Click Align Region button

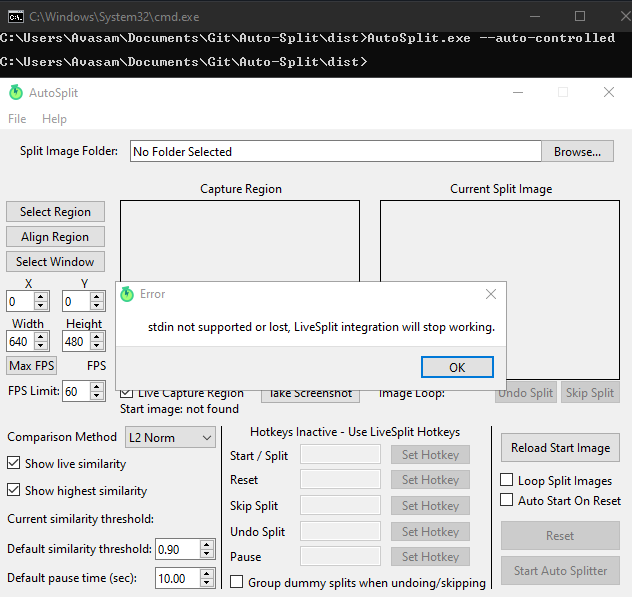click(x=55, y=237)
